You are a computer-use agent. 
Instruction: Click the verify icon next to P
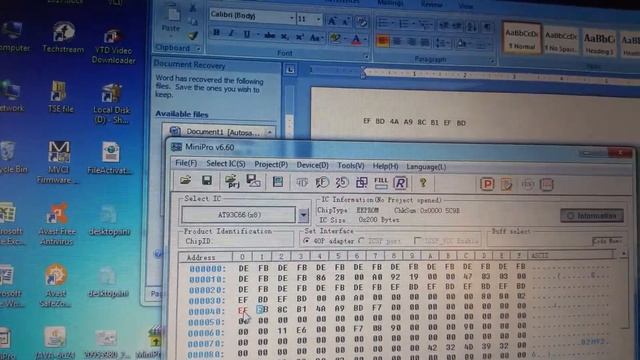coord(506,184)
